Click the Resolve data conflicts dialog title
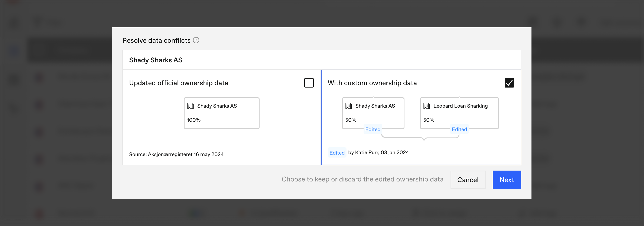Screen dimensions: 644x228 tap(156, 40)
